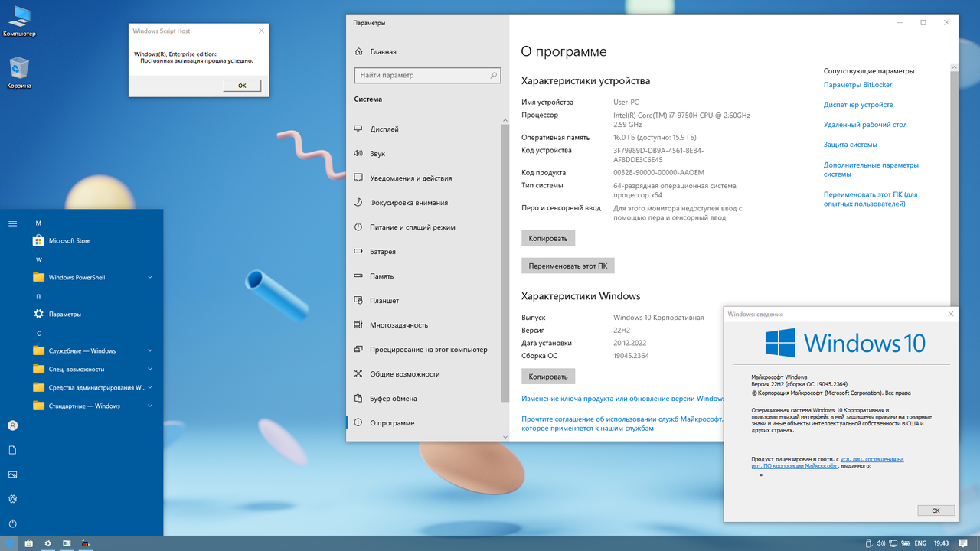
Task: Click the Power icon in Start menu
Action: (12, 523)
